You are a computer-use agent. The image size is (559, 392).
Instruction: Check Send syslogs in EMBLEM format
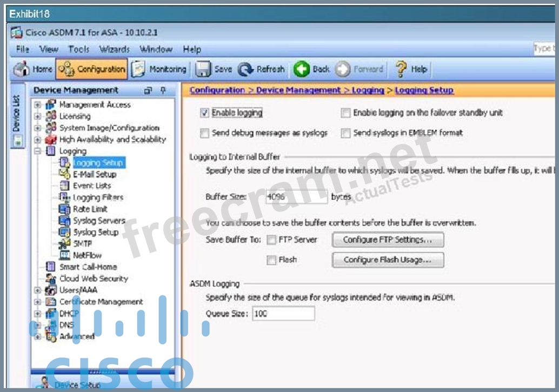coord(345,133)
